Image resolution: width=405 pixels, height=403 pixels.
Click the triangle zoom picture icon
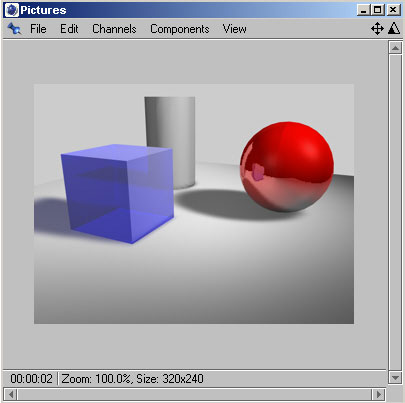394,28
